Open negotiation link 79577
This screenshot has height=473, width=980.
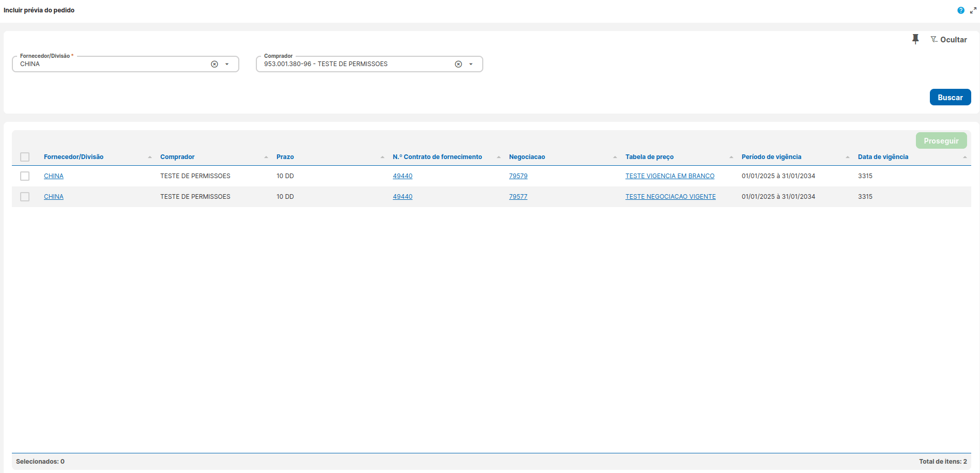click(518, 197)
